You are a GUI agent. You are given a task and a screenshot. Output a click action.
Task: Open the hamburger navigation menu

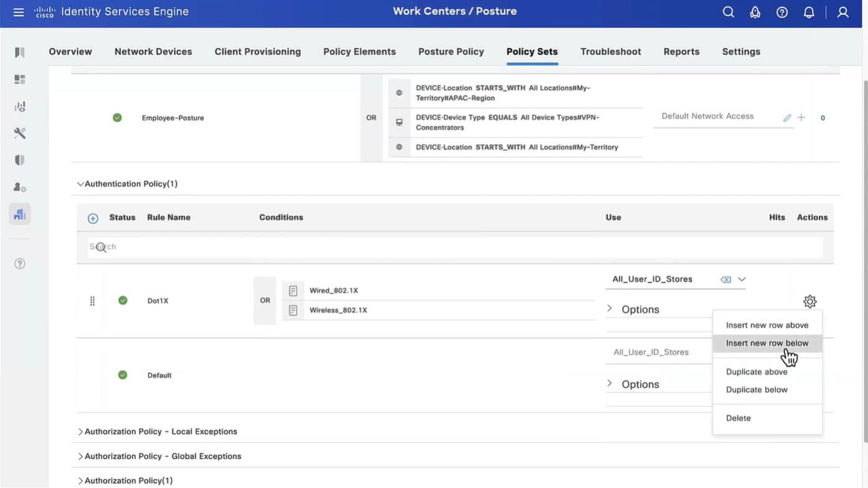[x=19, y=12]
